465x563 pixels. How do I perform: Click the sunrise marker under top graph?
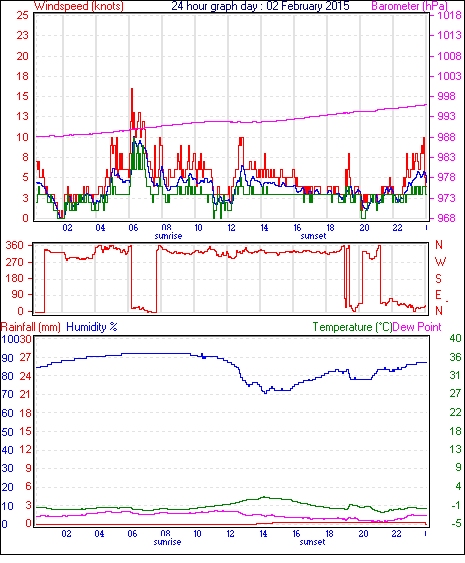(x=168, y=236)
